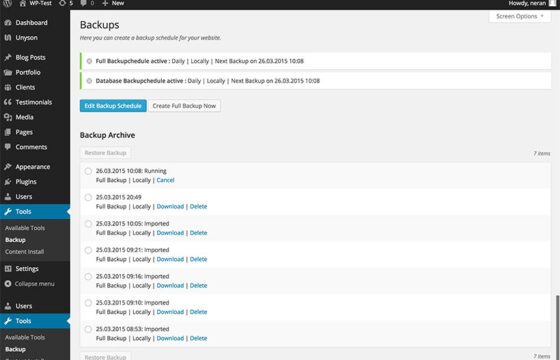Viewport: 560px width, 360px height.
Task: Delete the 25.03.2015 08:53 backup
Action: point(199,339)
